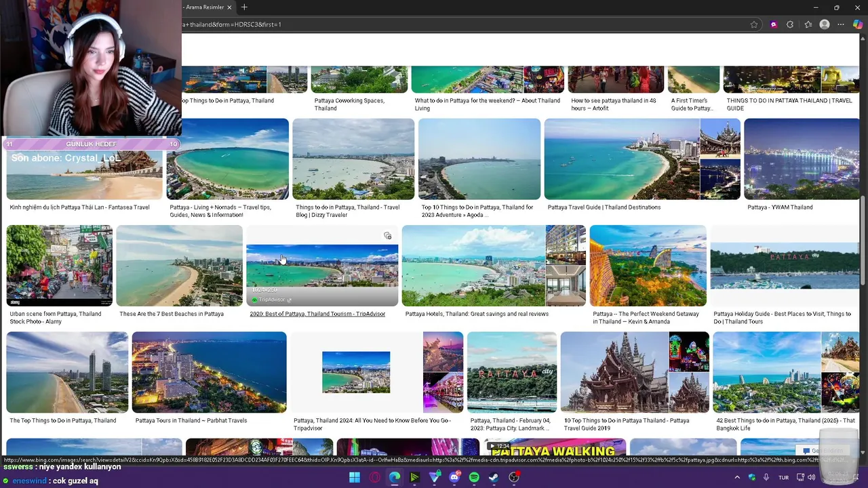Open 'Urban scene from Pattaya' Alamy image
868x488 pixels.
pyautogui.click(x=60, y=266)
